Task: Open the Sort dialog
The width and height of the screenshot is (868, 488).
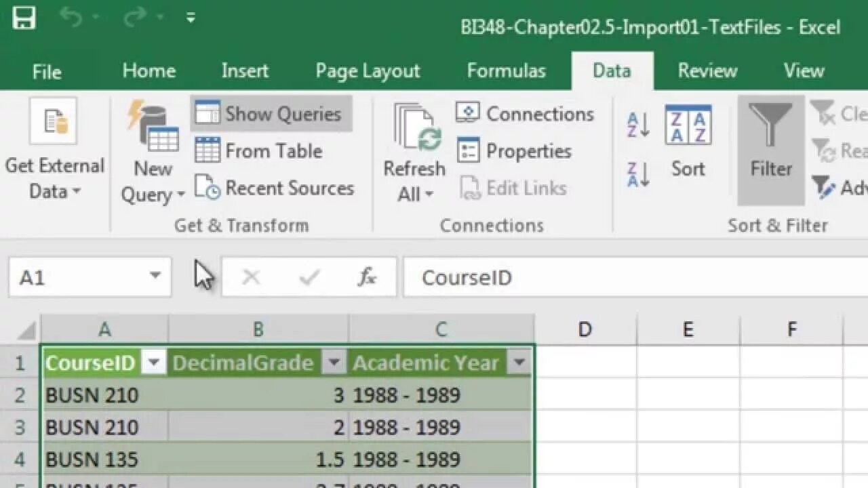Action: 688,142
